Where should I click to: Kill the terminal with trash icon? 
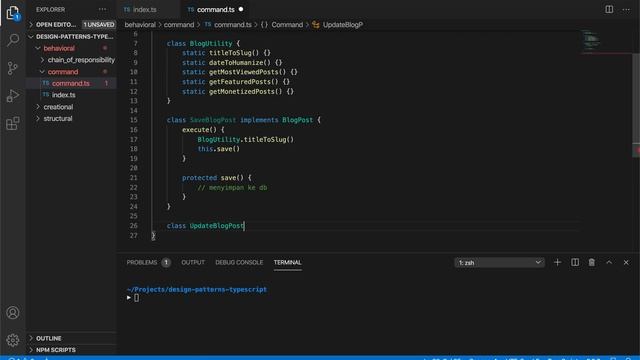[591, 262]
